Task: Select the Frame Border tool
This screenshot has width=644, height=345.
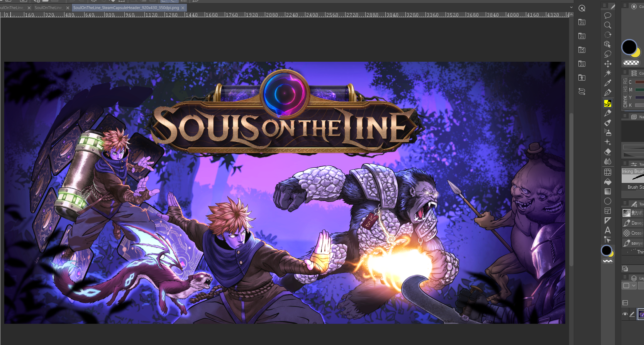Action: click(608, 211)
